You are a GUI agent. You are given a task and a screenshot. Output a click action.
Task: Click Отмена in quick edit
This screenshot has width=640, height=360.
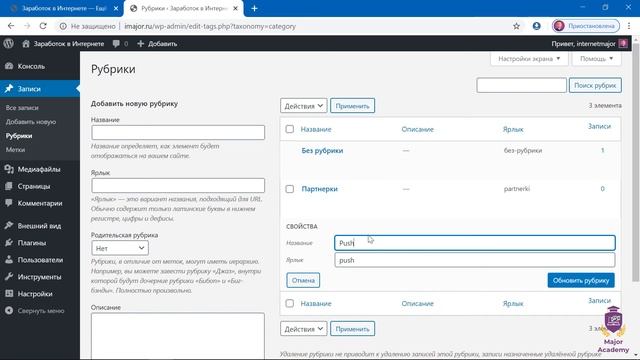click(303, 280)
